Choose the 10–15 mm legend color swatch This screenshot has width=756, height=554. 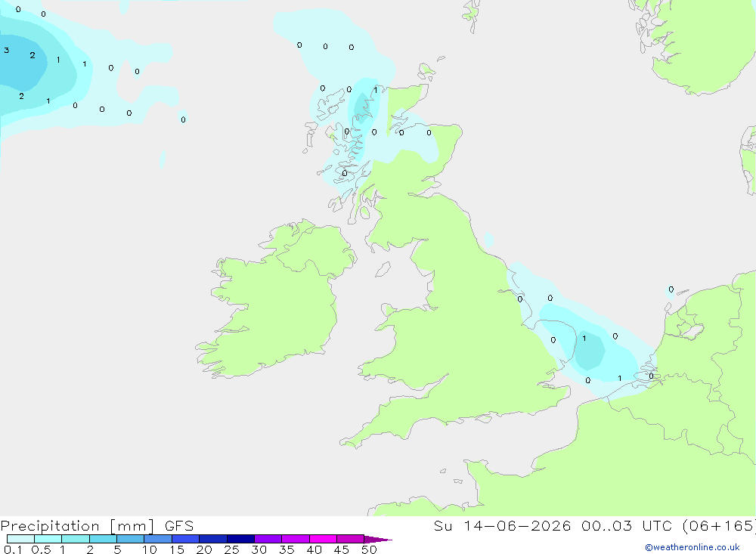click(158, 539)
